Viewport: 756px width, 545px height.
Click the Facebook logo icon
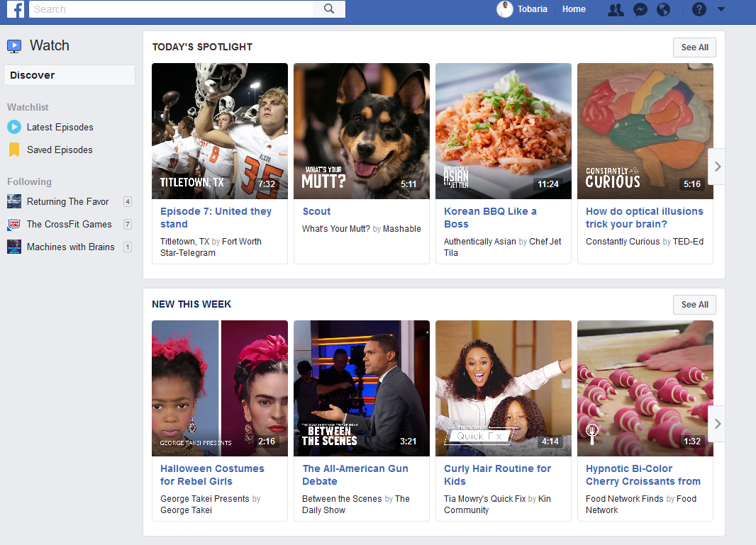click(16, 9)
